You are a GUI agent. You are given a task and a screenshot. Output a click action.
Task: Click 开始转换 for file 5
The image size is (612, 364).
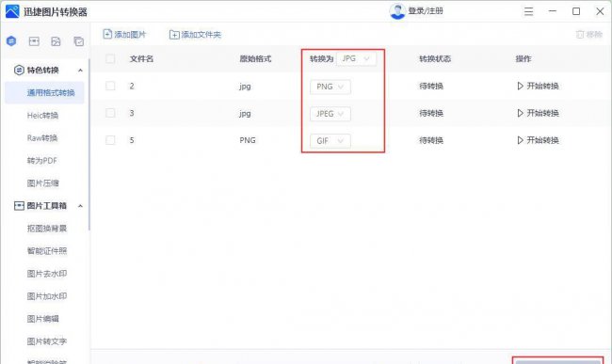(543, 140)
